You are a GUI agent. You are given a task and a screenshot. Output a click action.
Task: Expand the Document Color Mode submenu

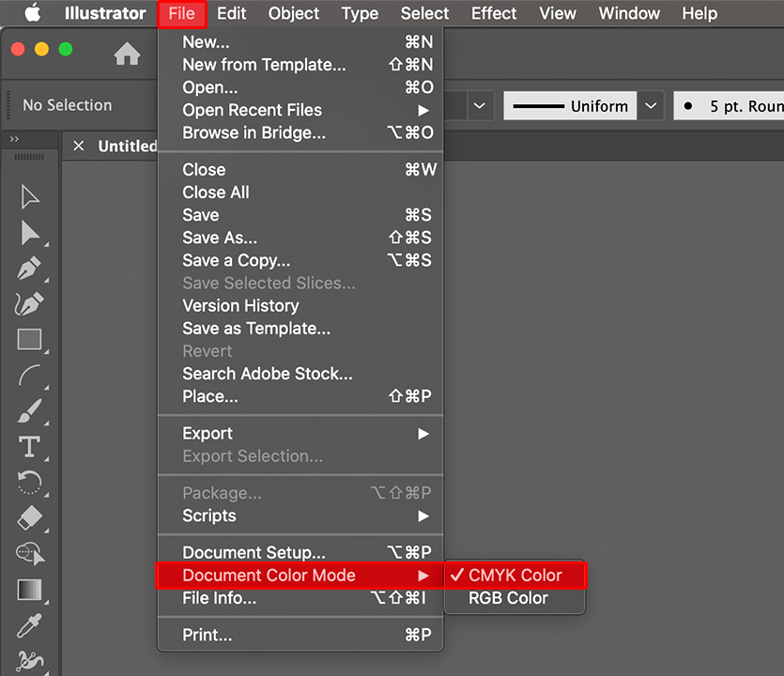300,576
